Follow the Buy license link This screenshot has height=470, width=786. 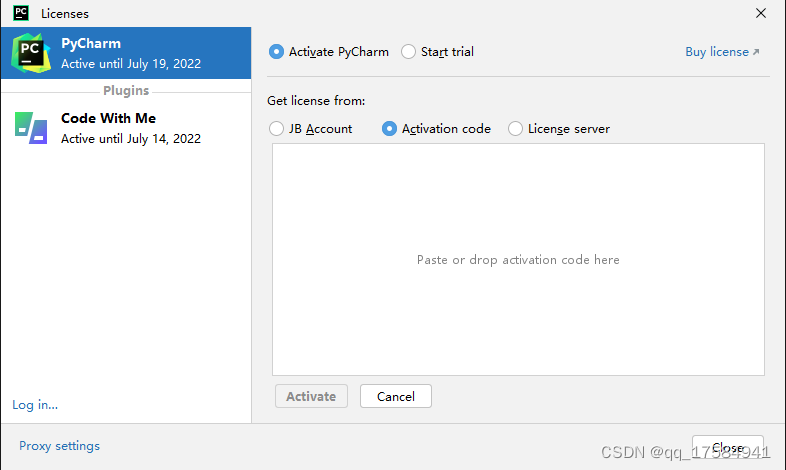pos(716,52)
